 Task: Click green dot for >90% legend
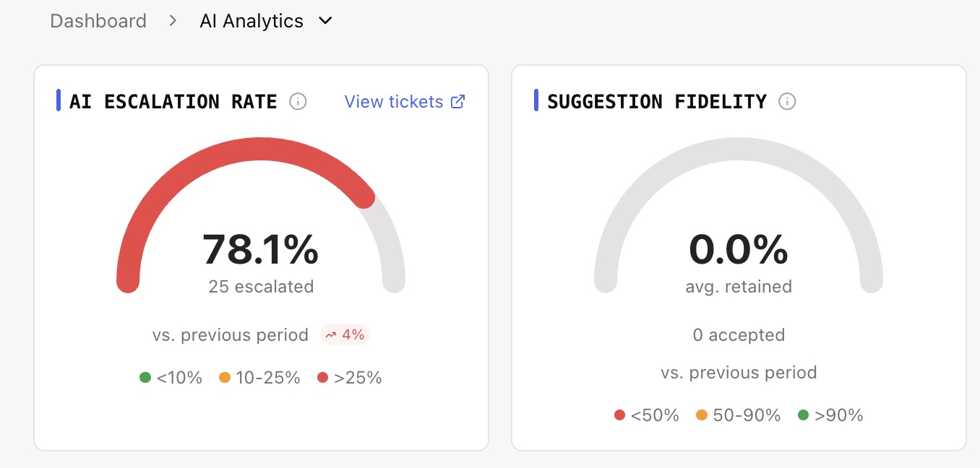803,415
